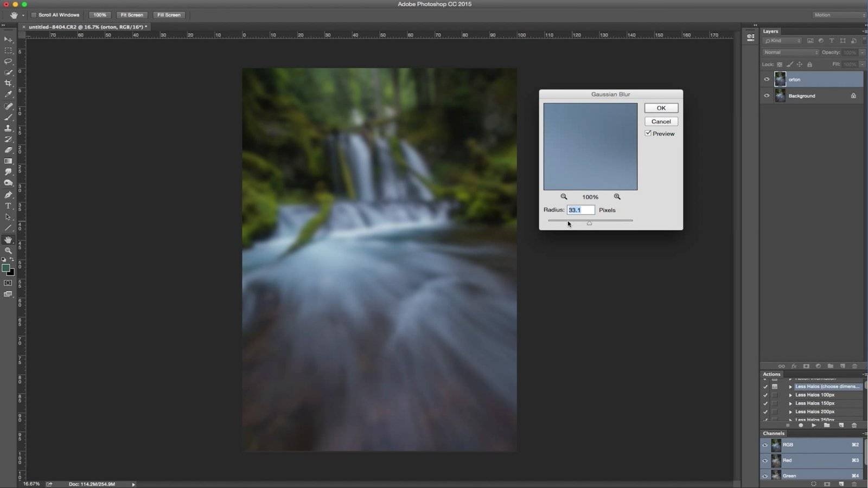Switch to the Channels panel tab
The width and height of the screenshot is (868, 488).
tap(774, 433)
